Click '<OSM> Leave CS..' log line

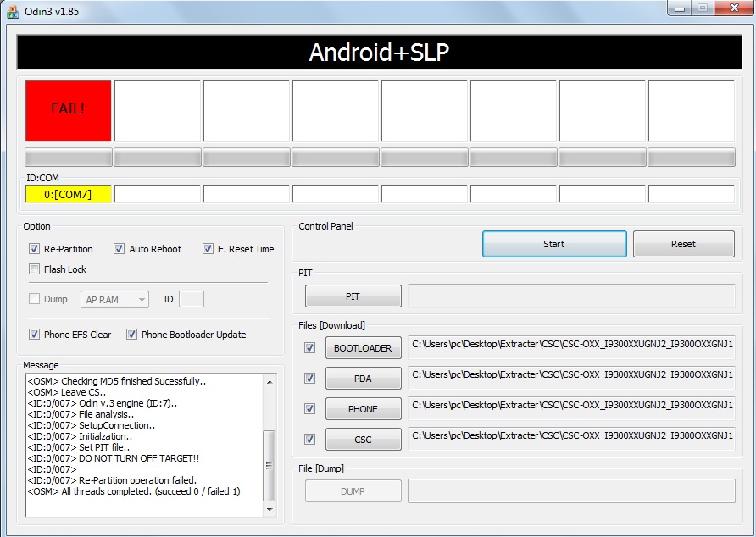67,392
